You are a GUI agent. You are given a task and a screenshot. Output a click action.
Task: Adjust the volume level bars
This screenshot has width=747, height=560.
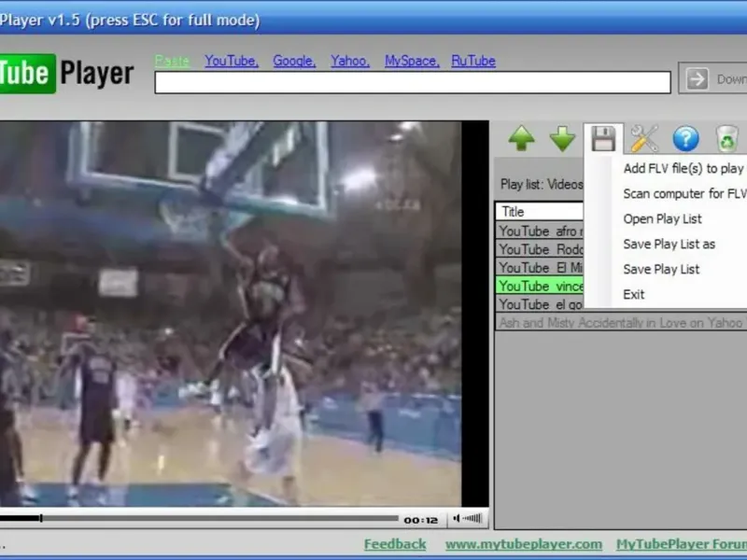pyautogui.click(x=473, y=518)
